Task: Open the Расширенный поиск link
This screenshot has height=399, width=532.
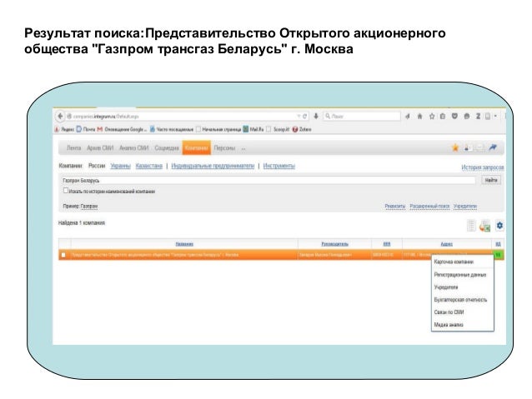Action: [x=429, y=206]
